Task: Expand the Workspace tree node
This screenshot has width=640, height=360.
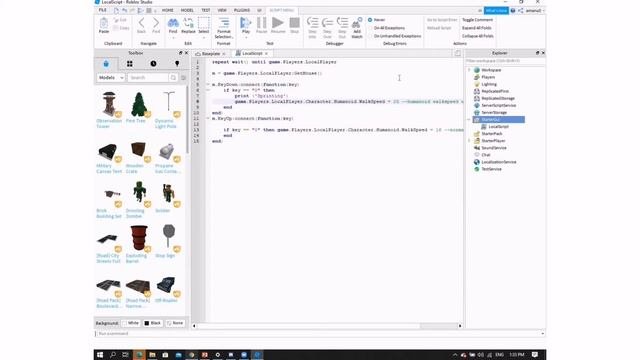Action: (469, 70)
